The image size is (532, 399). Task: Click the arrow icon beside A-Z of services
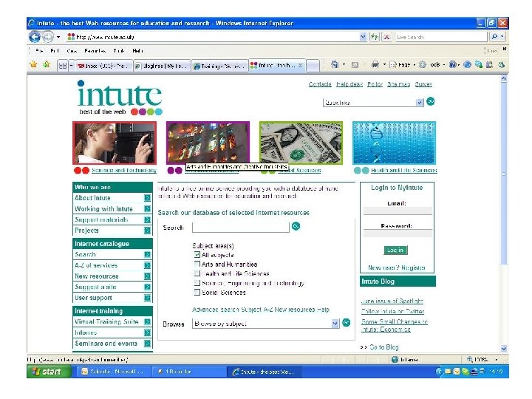coord(147,265)
